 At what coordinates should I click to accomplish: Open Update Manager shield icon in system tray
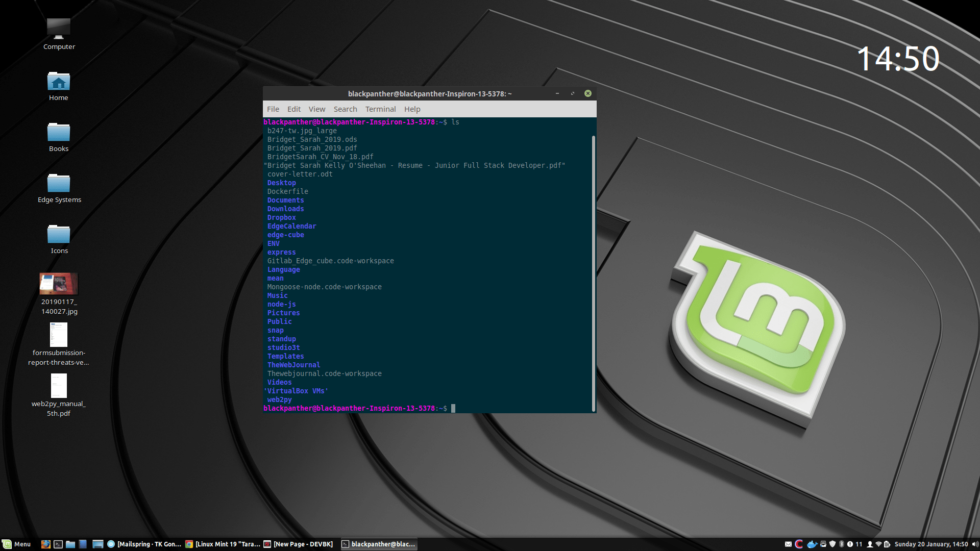click(x=832, y=544)
